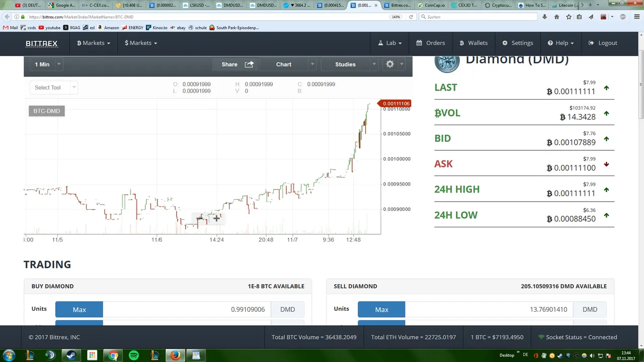
Task: Click the red current price marker 0.00111106
Action: coord(395,104)
